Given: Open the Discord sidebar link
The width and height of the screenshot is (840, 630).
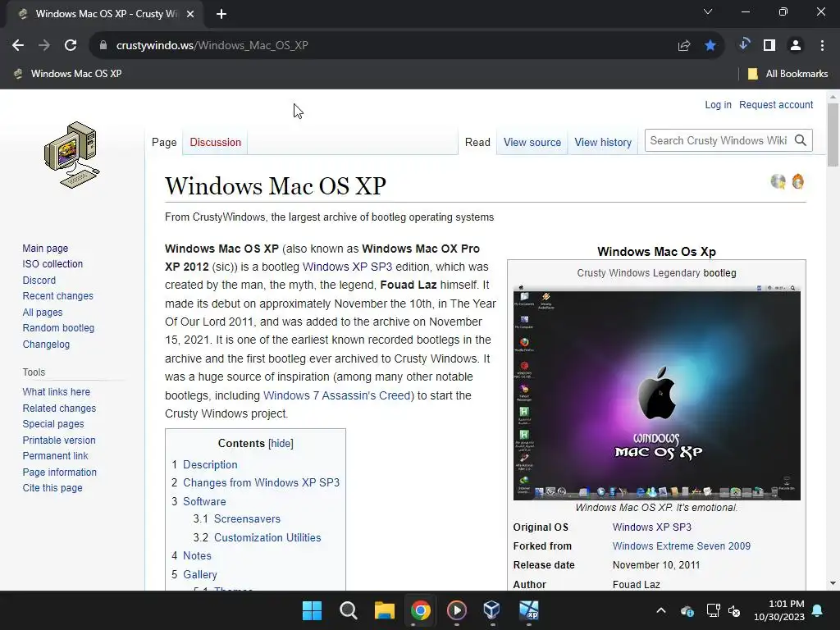Looking at the screenshot, I should click(39, 281).
